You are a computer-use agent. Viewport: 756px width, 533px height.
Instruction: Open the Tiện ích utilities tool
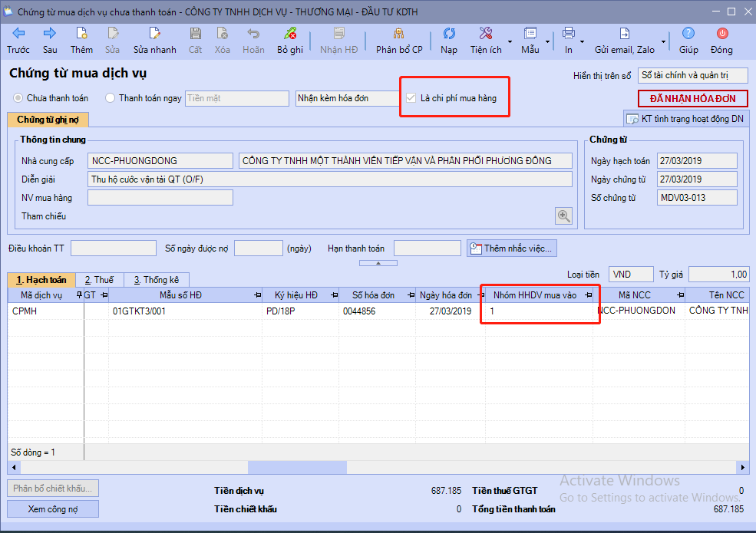pyautogui.click(x=486, y=34)
